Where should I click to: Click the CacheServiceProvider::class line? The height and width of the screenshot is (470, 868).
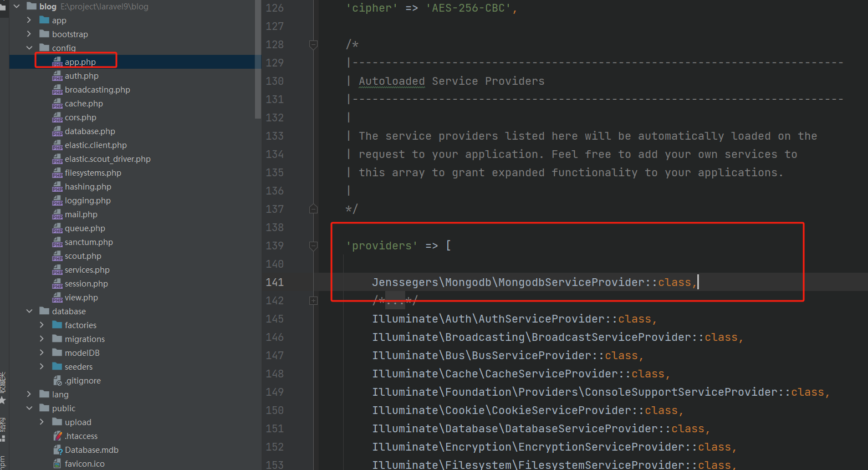(521, 374)
